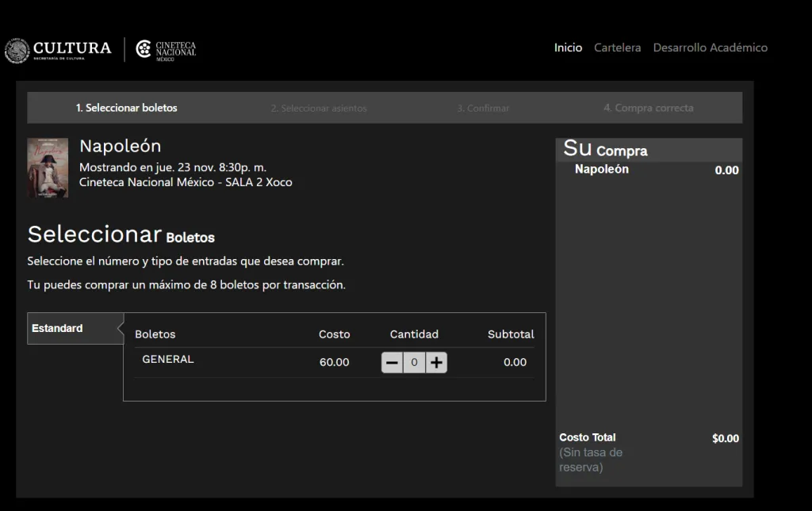Click the Napoleón movie title heading
Screen dimensions: 812x511
click(x=120, y=146)
